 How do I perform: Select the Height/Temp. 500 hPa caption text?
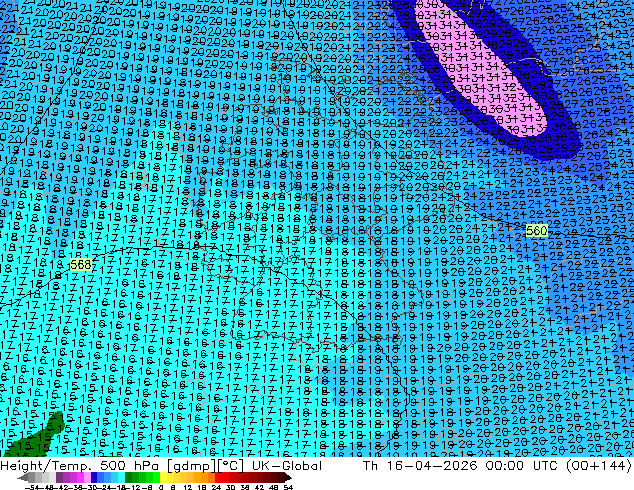point(78,466)
